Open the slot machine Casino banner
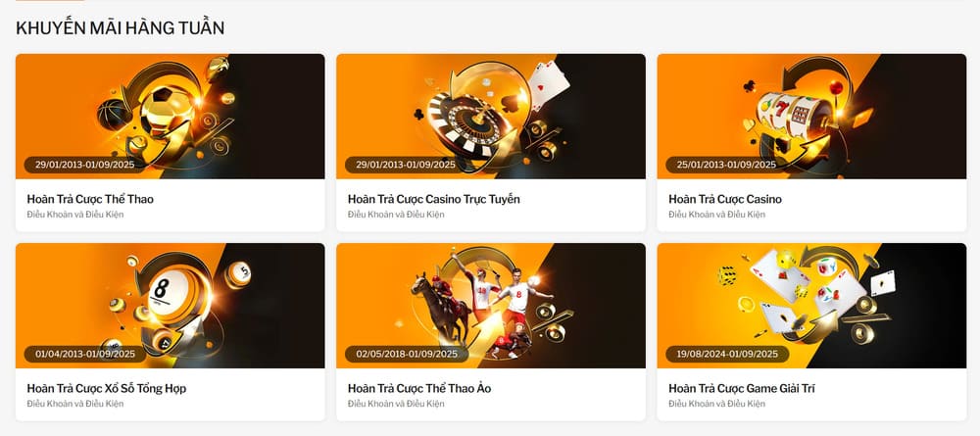Viewport: 980px width, 436px height. [x=811, y=117]
